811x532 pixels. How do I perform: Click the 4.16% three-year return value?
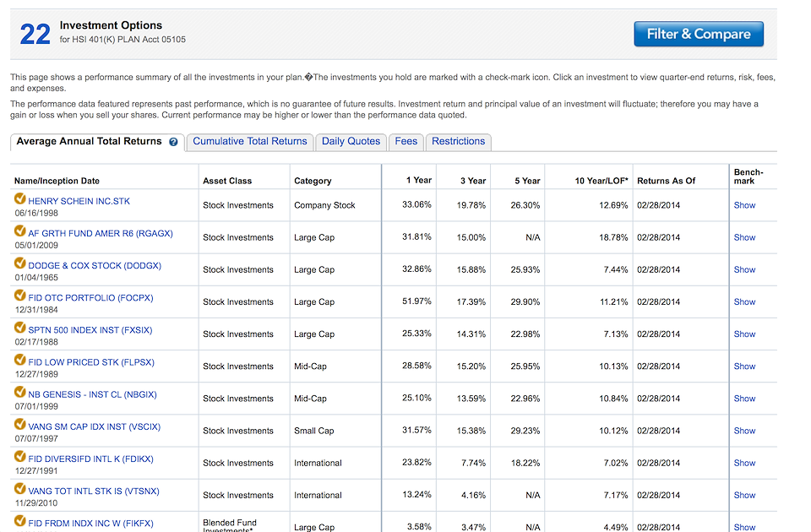tap(473, 496)
